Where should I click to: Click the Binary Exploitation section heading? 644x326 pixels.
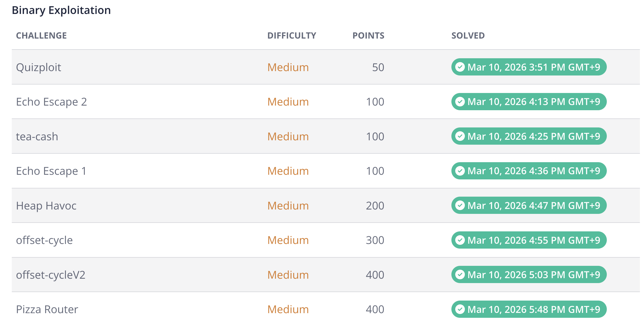pos(61,10)
